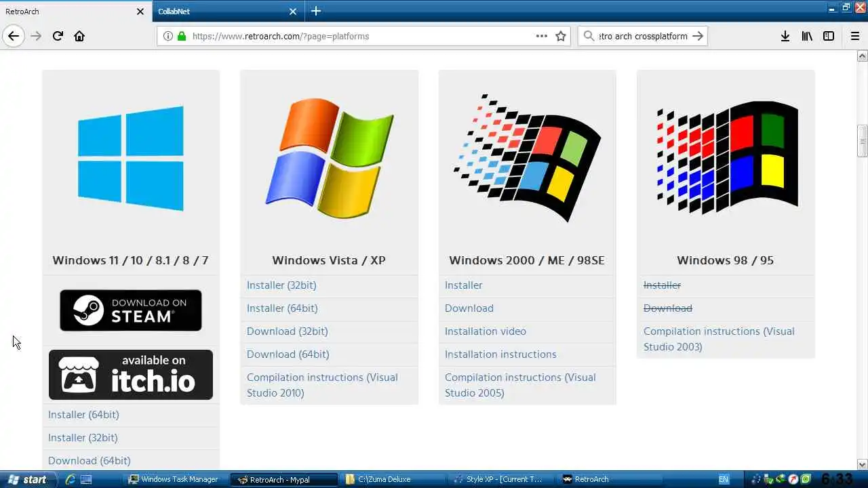Click the Windows 2000 logo image
868x488 pixels.
click(527, 158)
